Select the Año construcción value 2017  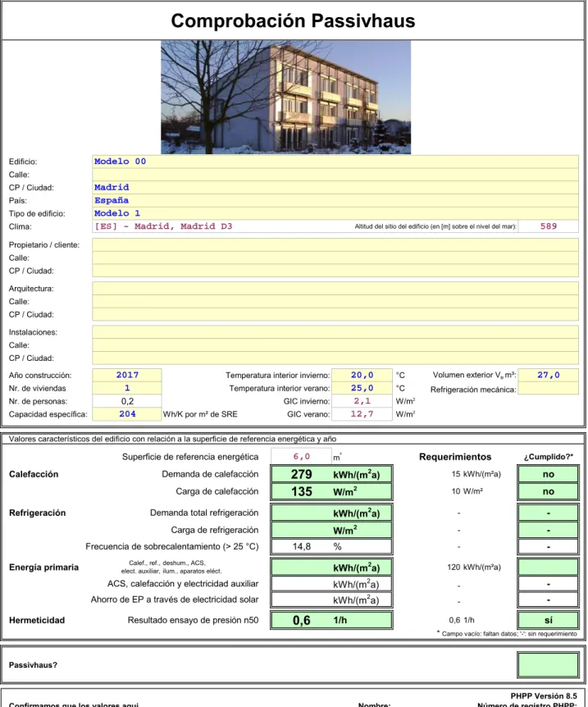coord(127,375)
